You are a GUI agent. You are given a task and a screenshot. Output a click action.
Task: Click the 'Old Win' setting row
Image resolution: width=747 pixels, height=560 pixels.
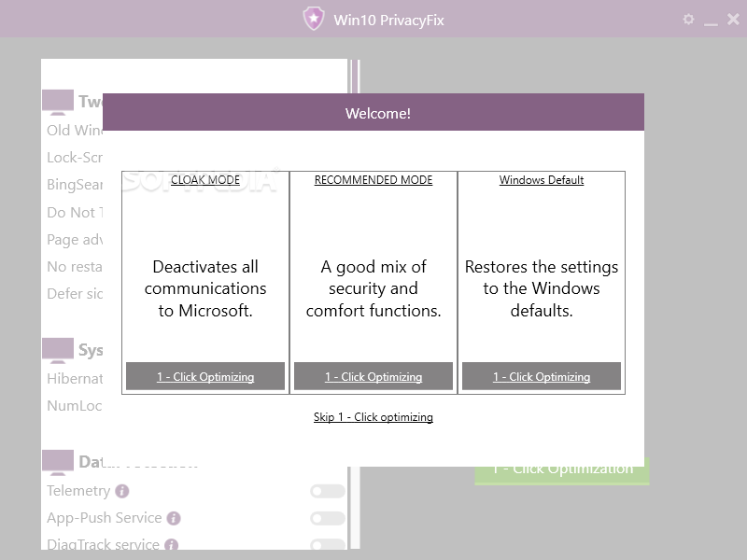75,130
